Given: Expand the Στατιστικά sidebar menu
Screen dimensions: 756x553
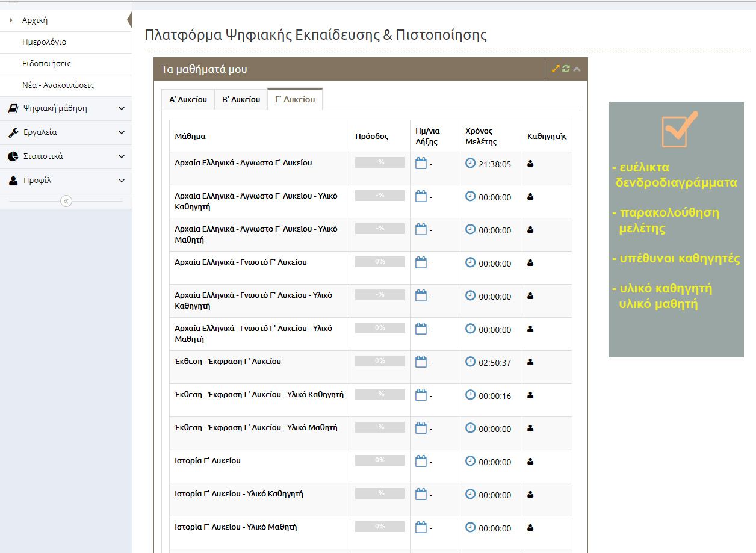Looking at the screenshot, I should pos(66,156).
